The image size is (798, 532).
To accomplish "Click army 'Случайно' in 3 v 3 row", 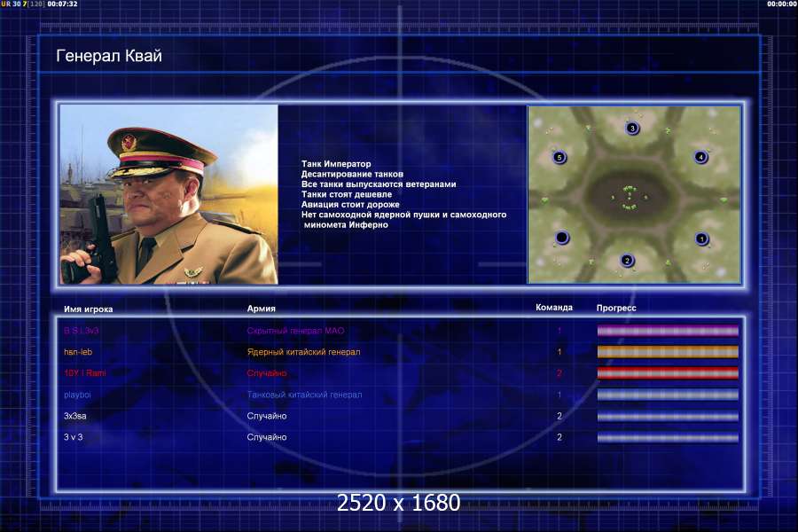I will pyautogui.click(x=267, y=437).
